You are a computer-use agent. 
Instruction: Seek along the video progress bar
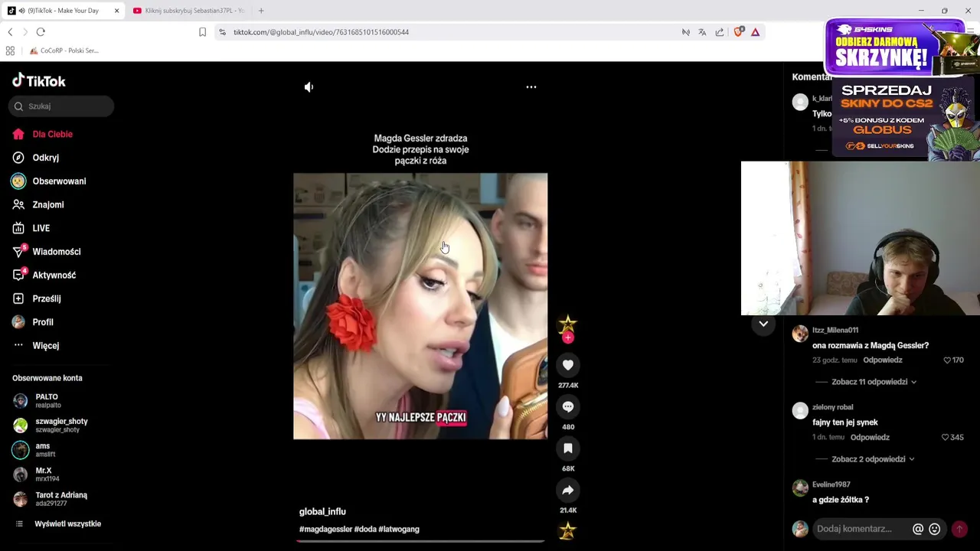click(x=420, y=541)
